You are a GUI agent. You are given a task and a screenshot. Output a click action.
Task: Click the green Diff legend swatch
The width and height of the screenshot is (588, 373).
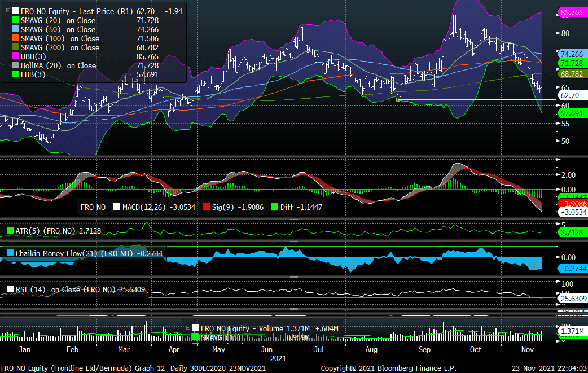pyautogui.click(x=275, y=207)
